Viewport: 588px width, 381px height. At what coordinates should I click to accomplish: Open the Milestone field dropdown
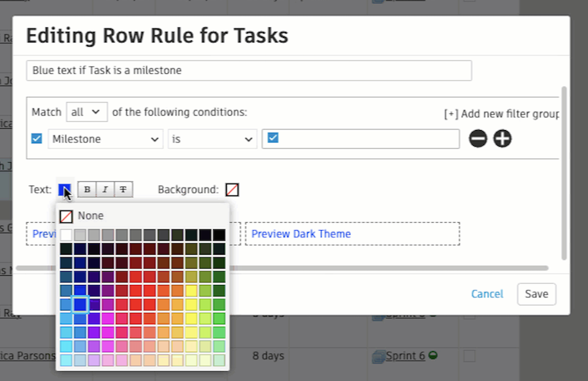click(x=105, y=139)
